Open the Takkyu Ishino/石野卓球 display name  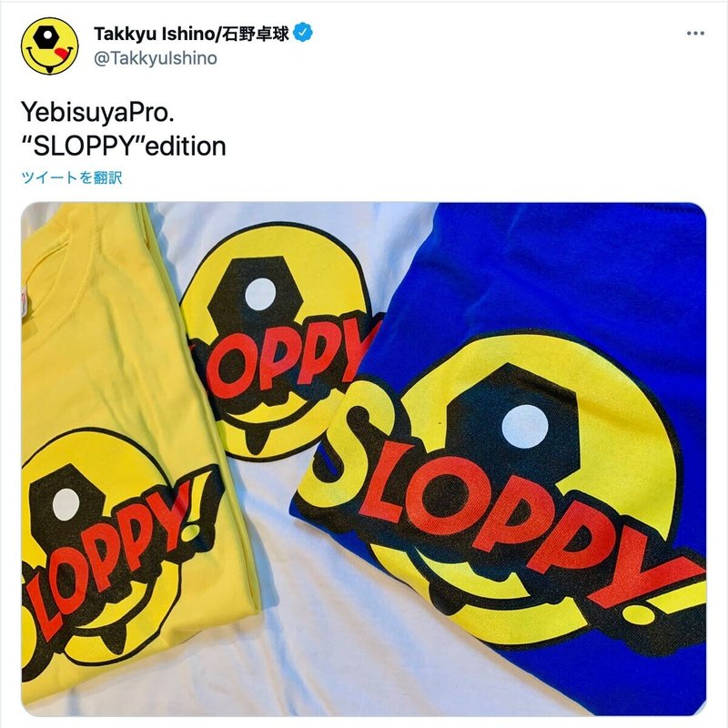pos(191,34)
